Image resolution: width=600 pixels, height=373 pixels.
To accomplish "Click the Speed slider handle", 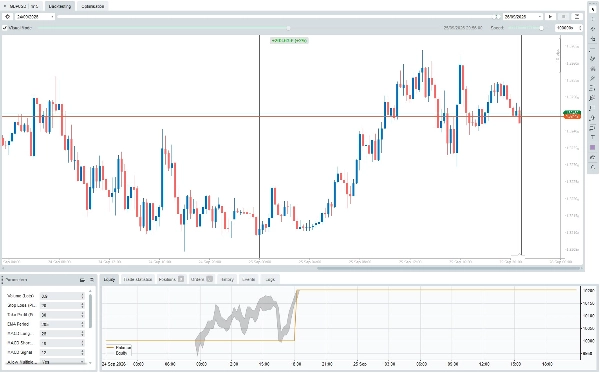I will click(x=541, y=28).
